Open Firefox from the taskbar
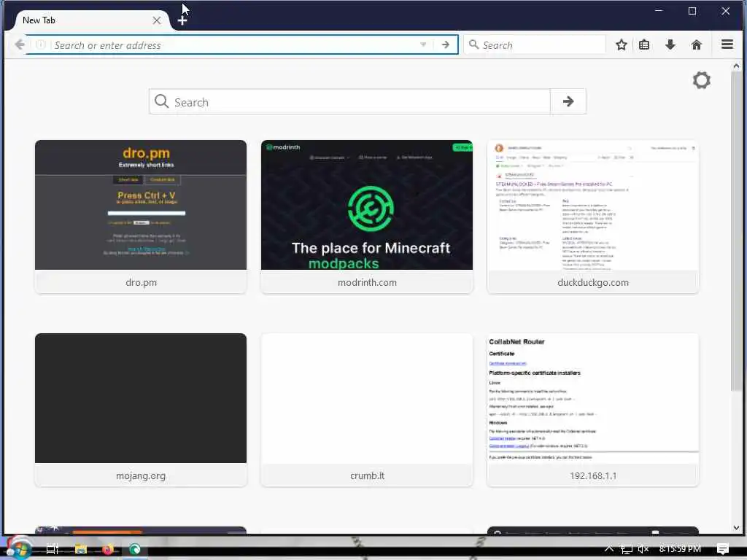The width and height of the screenshot is (747, 560). [108, 549]
